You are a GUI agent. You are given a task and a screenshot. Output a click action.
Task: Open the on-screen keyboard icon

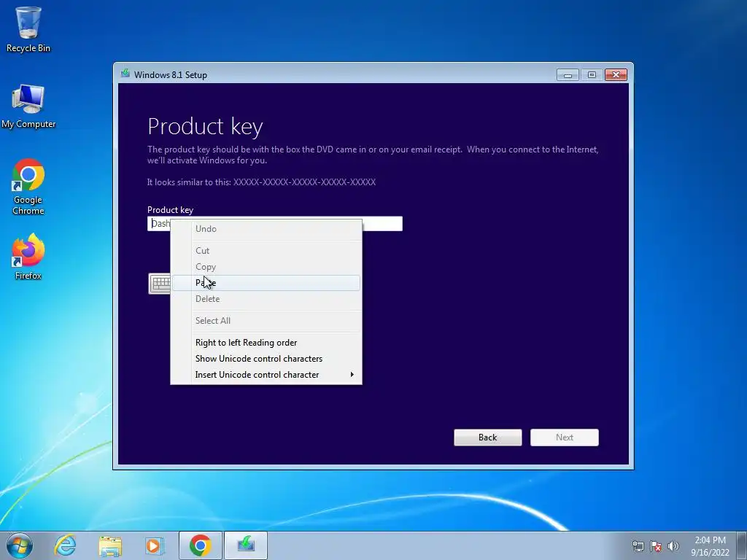coord(160,284)
